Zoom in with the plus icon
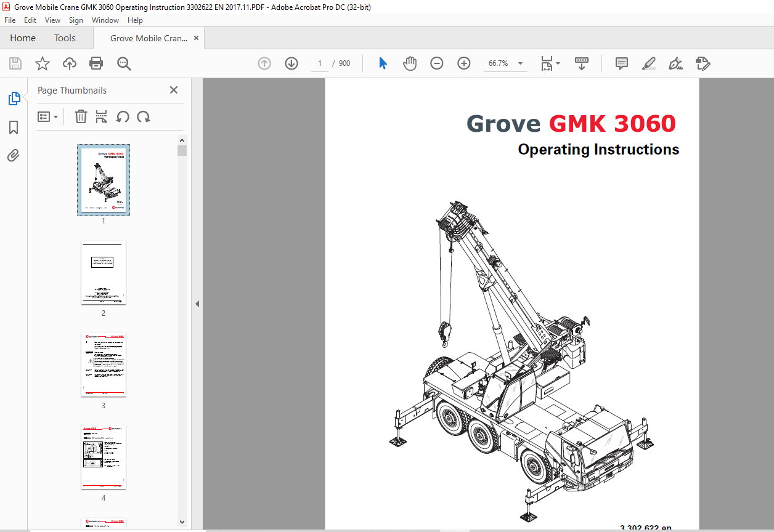Screen dimensions: 774x532 coord(464,63)
